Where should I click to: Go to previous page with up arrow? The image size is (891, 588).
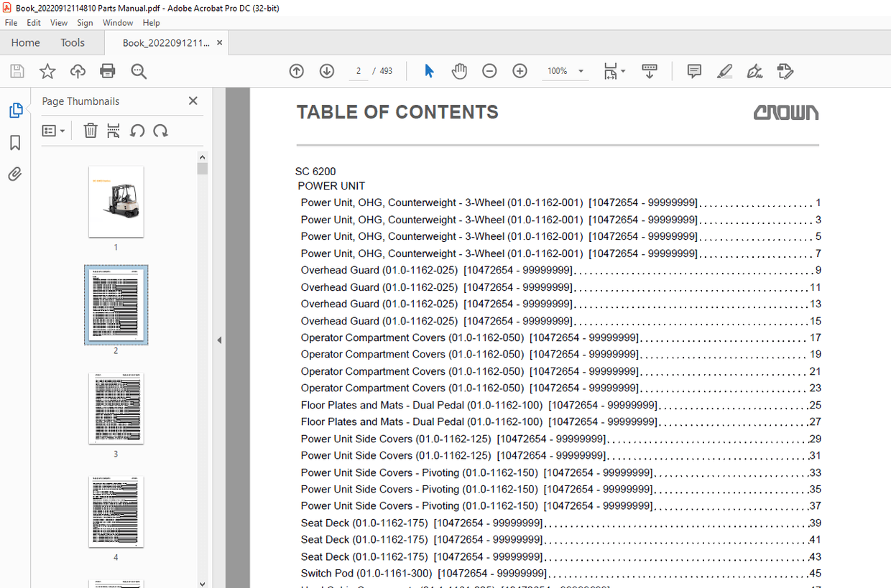click(x=296, y=71)
